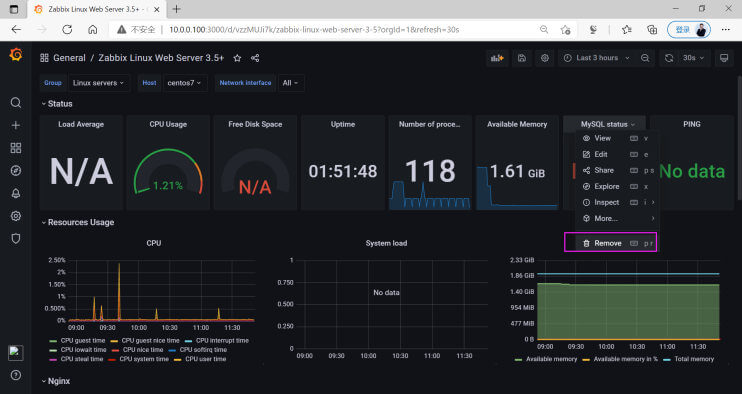Share dashboard via icon next to title
742x394 pixels.
[x=255, y=58]
